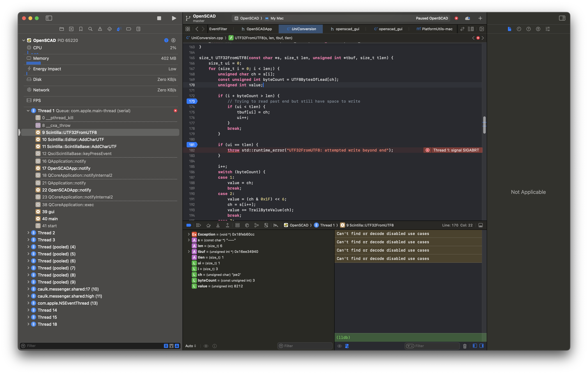Hide the debug area
Screen dimensions: 588x374
click(x=481, y=225)
